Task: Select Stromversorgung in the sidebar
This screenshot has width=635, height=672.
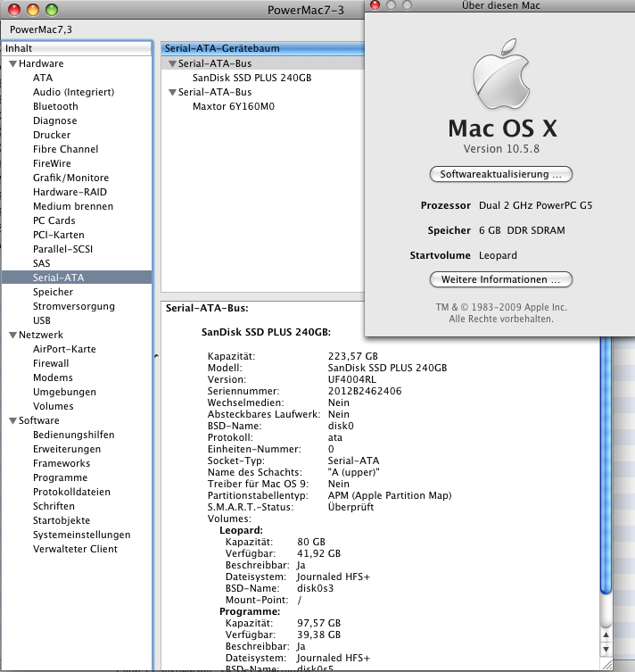Action: pos(74,306)
